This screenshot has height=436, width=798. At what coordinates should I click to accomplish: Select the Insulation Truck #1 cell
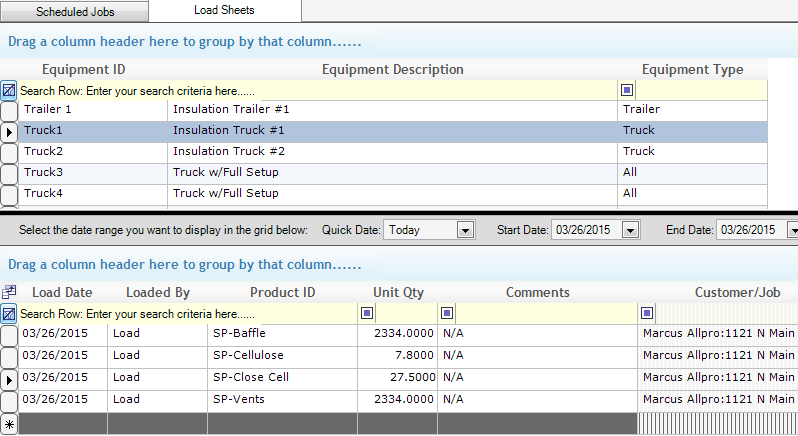coord(392,131)
